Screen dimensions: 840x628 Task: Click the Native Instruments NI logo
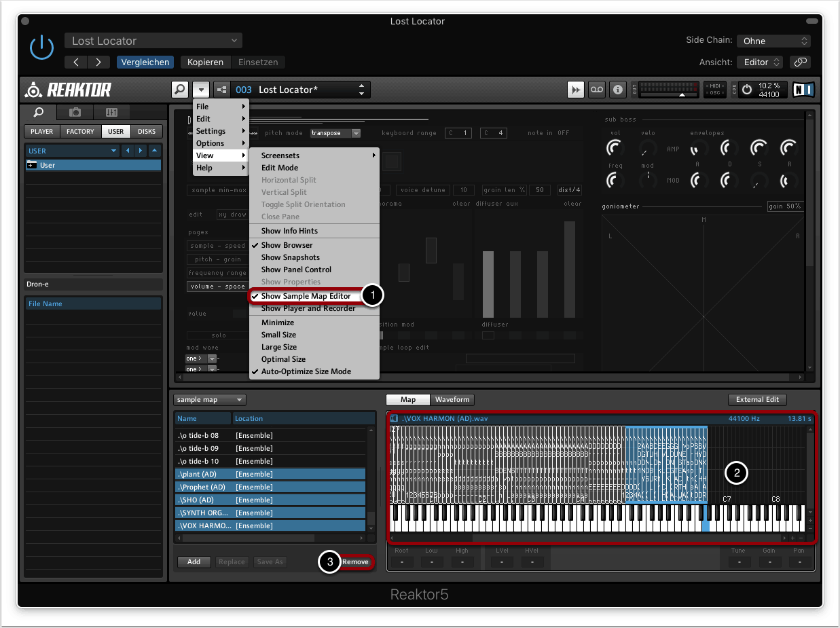(803, 90)
